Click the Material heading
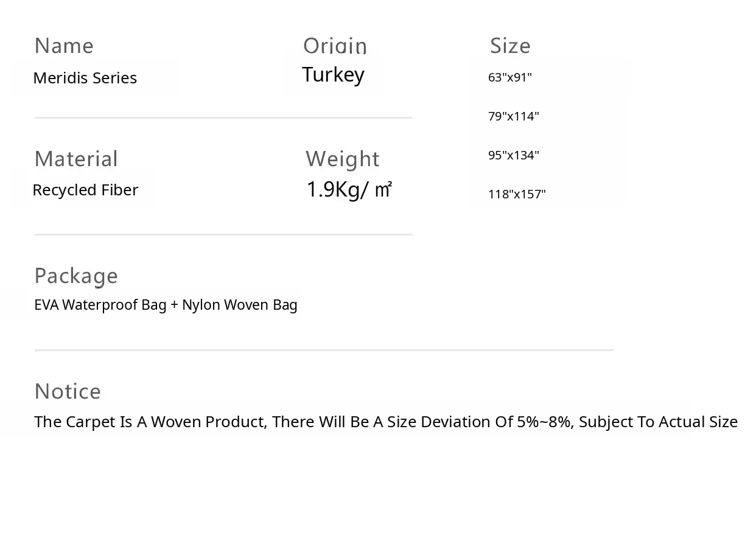This screenshot has width=756, height=555. tap(76, 159)
